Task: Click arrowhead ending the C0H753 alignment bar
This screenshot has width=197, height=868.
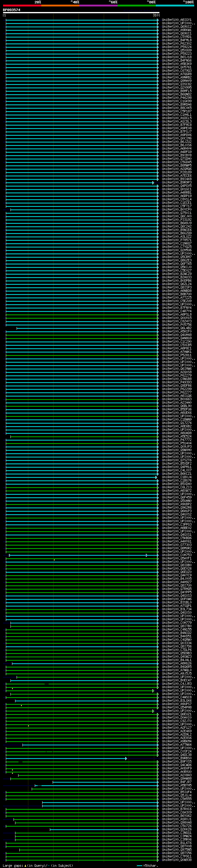Action: coord(147,555)
